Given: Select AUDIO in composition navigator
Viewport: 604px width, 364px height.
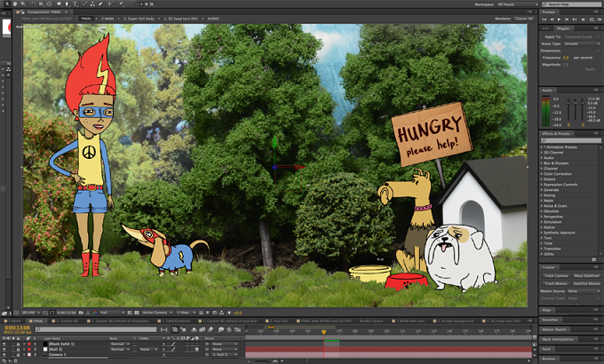Looking at the screenshot, I should [213, 19].
